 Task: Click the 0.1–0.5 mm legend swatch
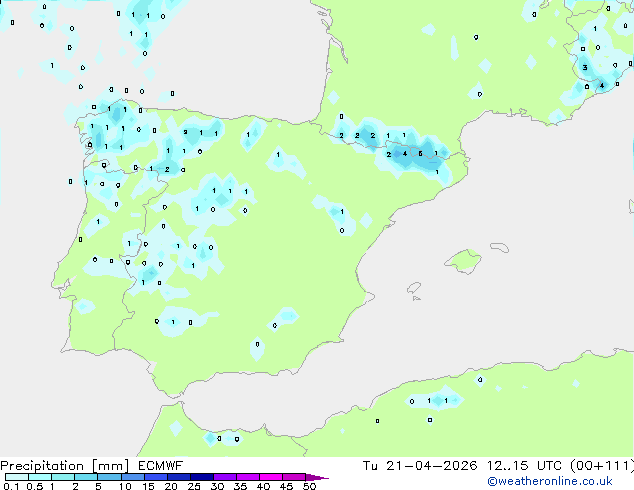click(x=17, y=477)
